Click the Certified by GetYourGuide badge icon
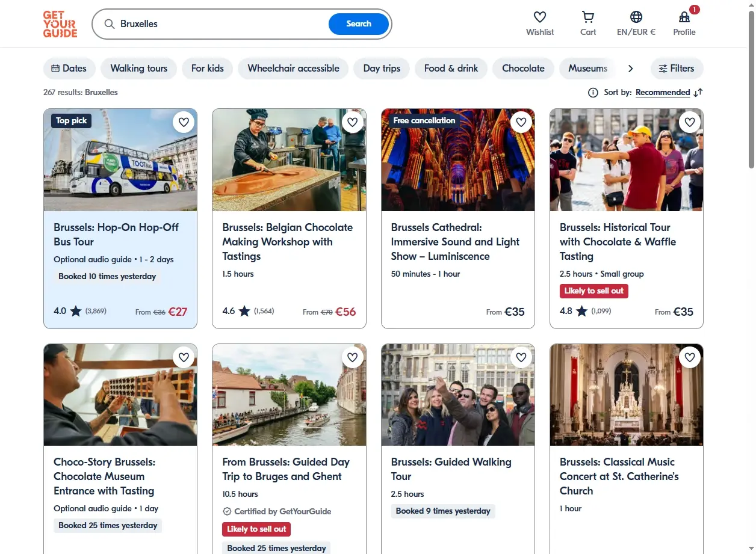The height and width of the screenshot is (554, 756). (x=227, y=511)
